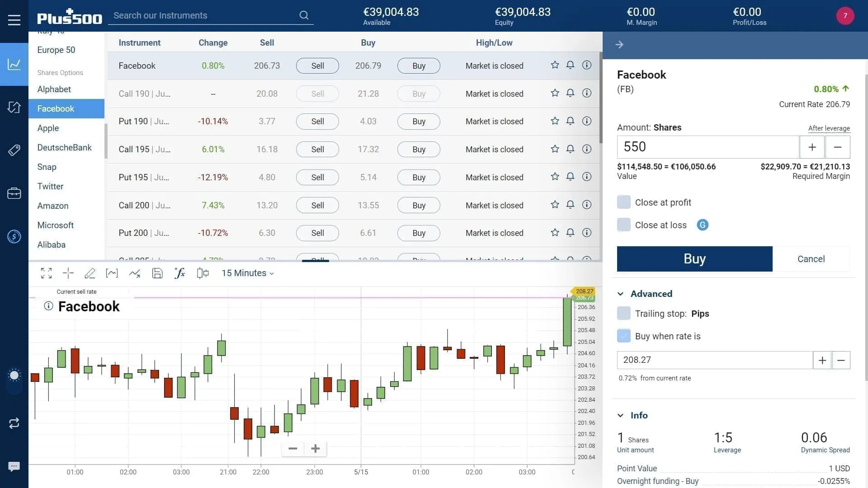The height and width of the screenshot is (488, 868).
Task: Click the Close at loss guaranteed G icon
Action: (703, 225)
